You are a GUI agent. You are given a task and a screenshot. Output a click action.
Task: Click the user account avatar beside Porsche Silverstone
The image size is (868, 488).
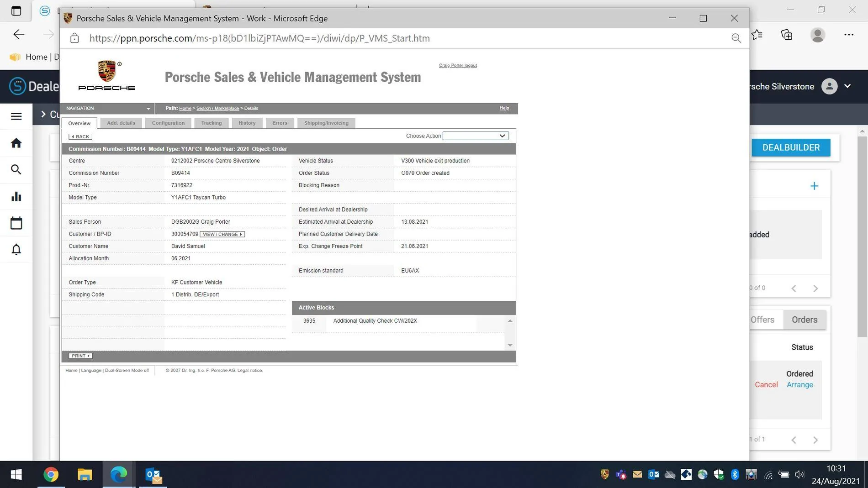coord(829,86)
